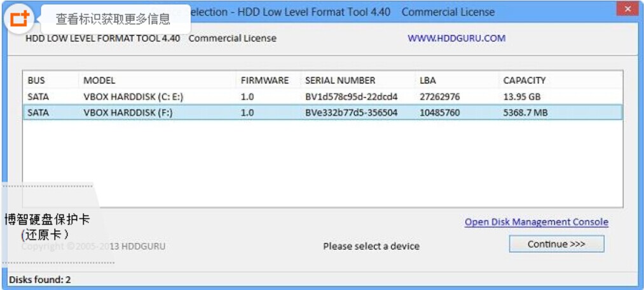
Task: Open Disk Management Console link
Action: coord(537,222)
